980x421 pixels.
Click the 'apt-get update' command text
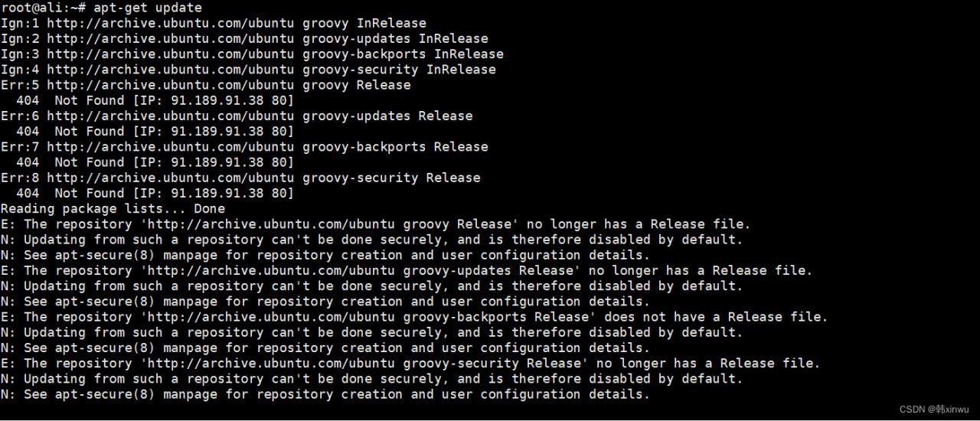(x=148, y=8)
